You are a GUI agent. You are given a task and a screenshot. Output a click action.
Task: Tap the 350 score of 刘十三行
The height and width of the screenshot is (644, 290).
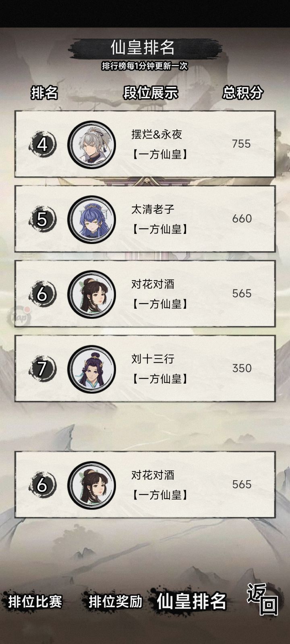click(242, 368)
